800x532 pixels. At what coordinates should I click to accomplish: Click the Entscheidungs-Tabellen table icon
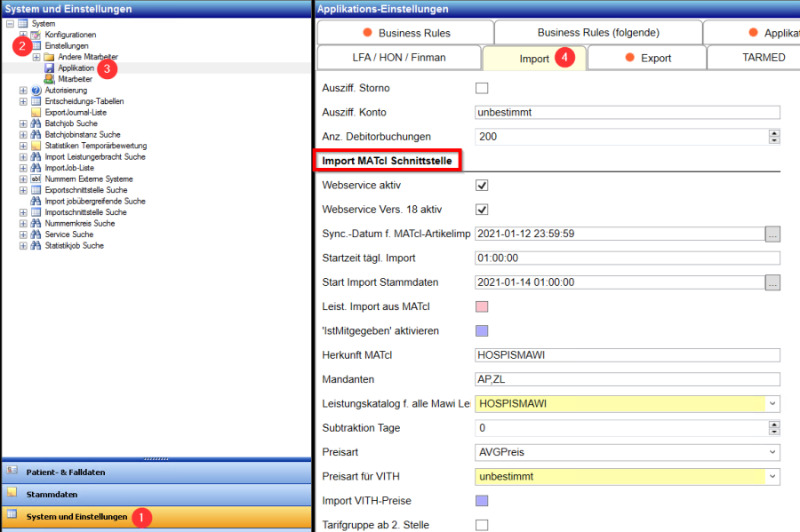pyautogui.click(x=36, y=101)
